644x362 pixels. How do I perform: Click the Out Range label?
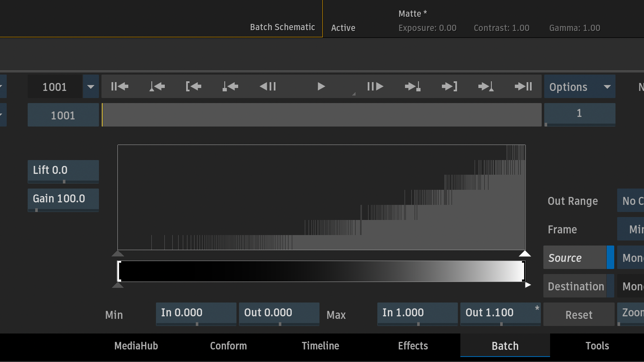pyautogui.click(x=573, y=201)
